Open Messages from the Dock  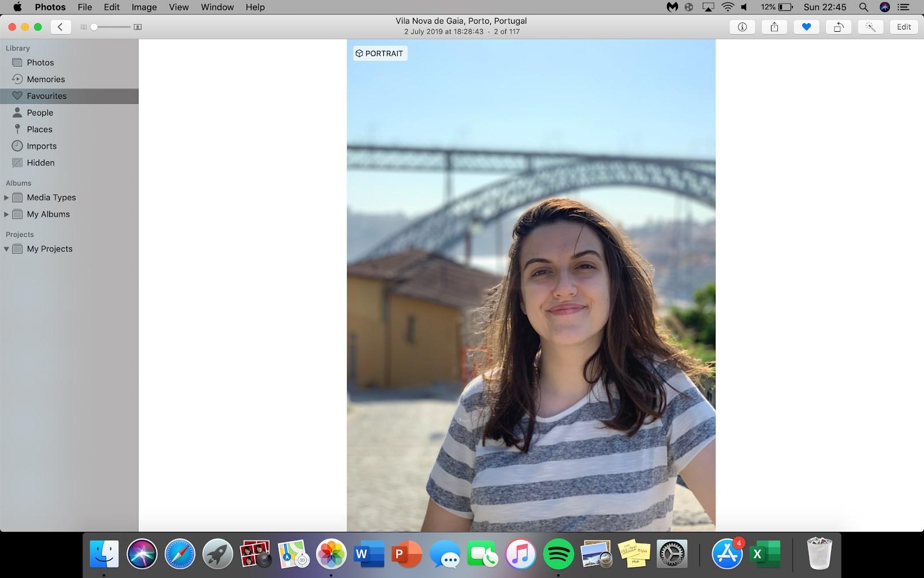point(445,555)
